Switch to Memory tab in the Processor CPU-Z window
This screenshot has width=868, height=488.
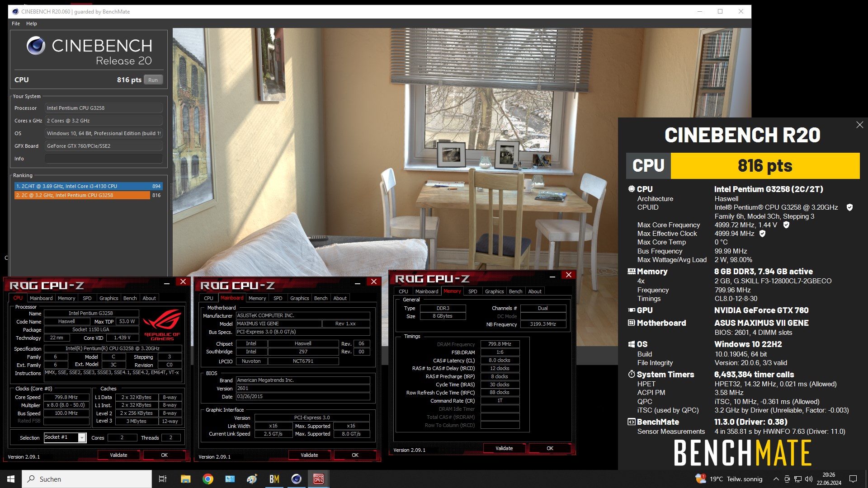[x=66, y=298]
